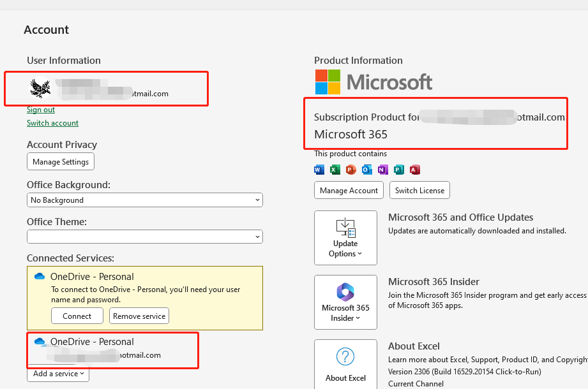This screenshot has width=588, height=389.
Task: Click 'Version 2306 (Build 16529.20154 Click-to-Run)' text
Action: [x=465, y=371]
